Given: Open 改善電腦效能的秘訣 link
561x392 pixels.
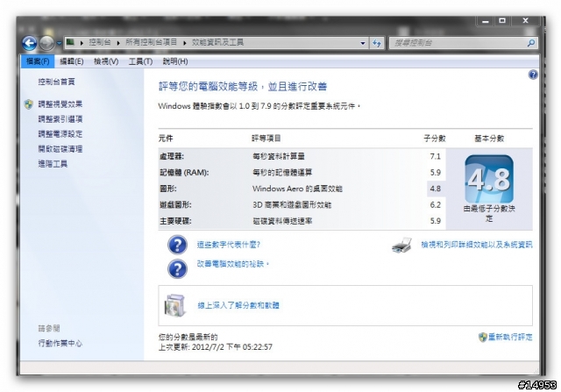Looking at the screenshot, I should point(232,264).
